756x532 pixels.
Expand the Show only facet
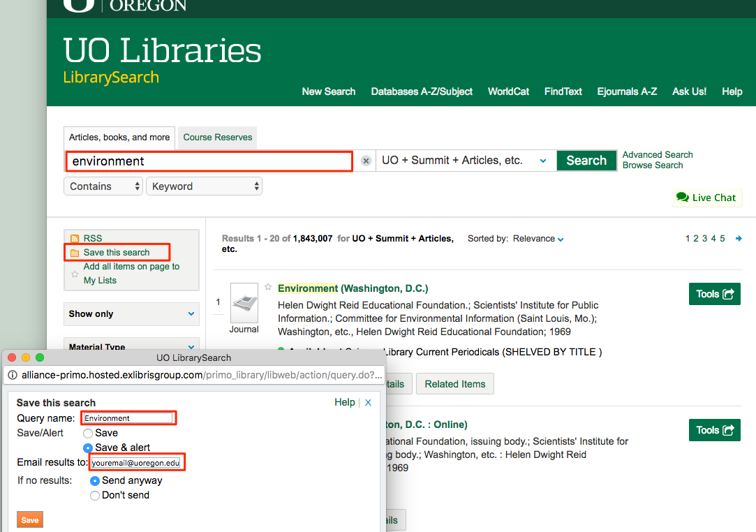coord(131,314)
